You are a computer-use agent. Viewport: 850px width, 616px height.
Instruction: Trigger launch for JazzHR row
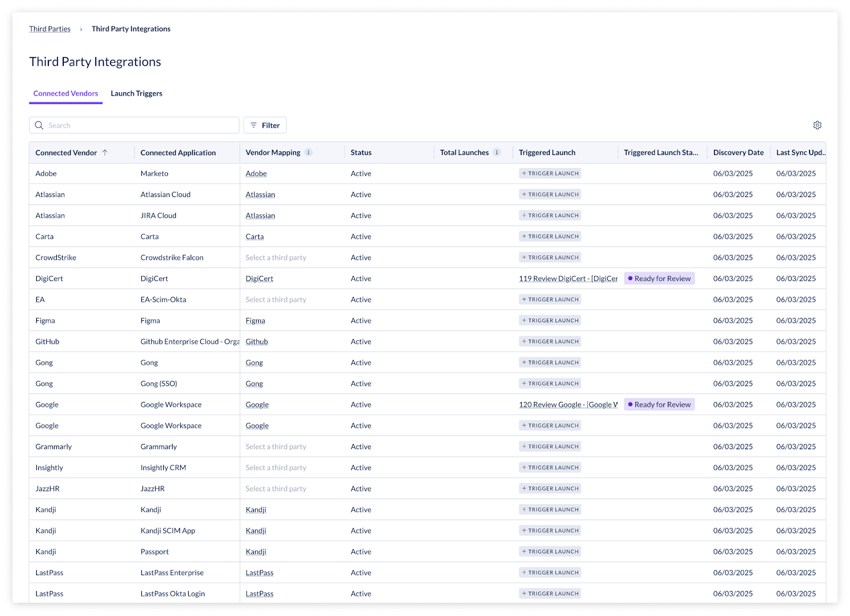(550, 489)
